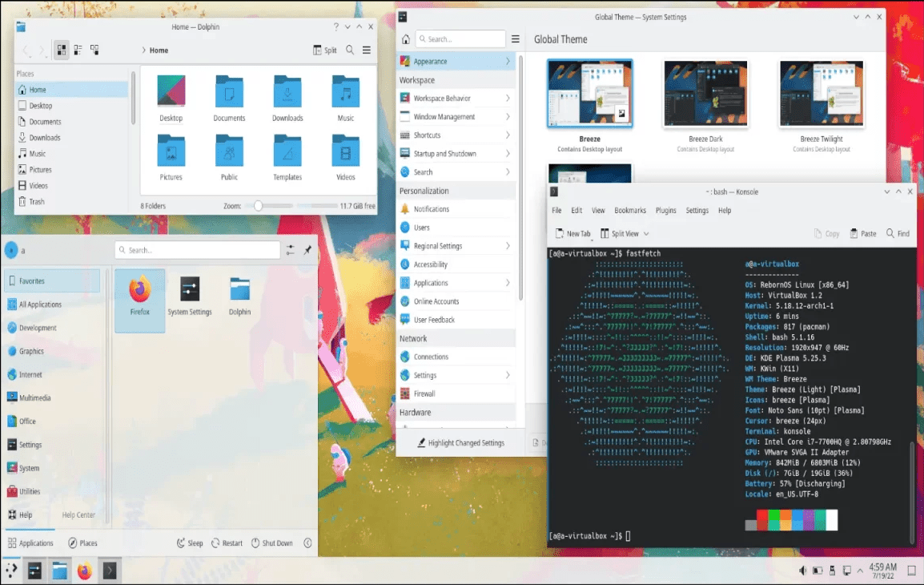
Task: Open the Music folder icon in Dolphin
Action: [346, 99]
